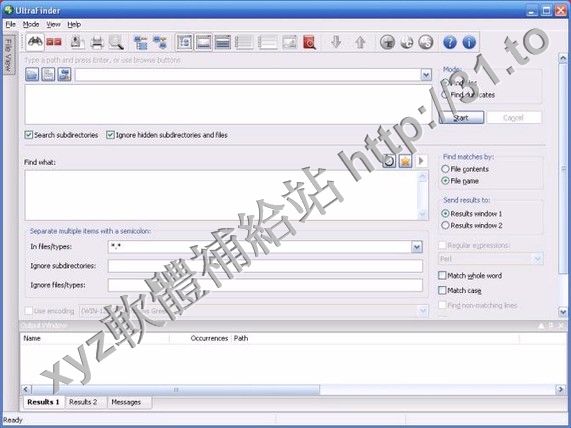This screenshot has height=428, width=571.
Task: Select Results window 1 radio
Action: coord(445,213)
